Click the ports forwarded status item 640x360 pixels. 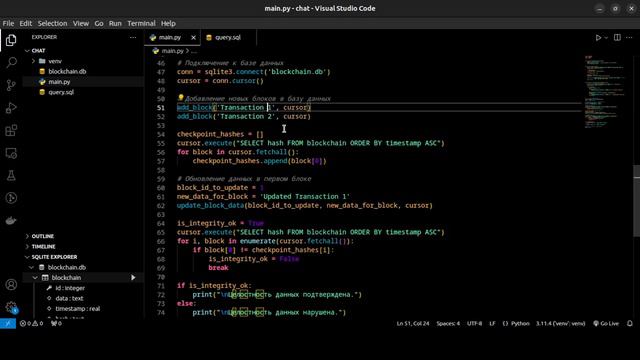[x=56, y=324]
